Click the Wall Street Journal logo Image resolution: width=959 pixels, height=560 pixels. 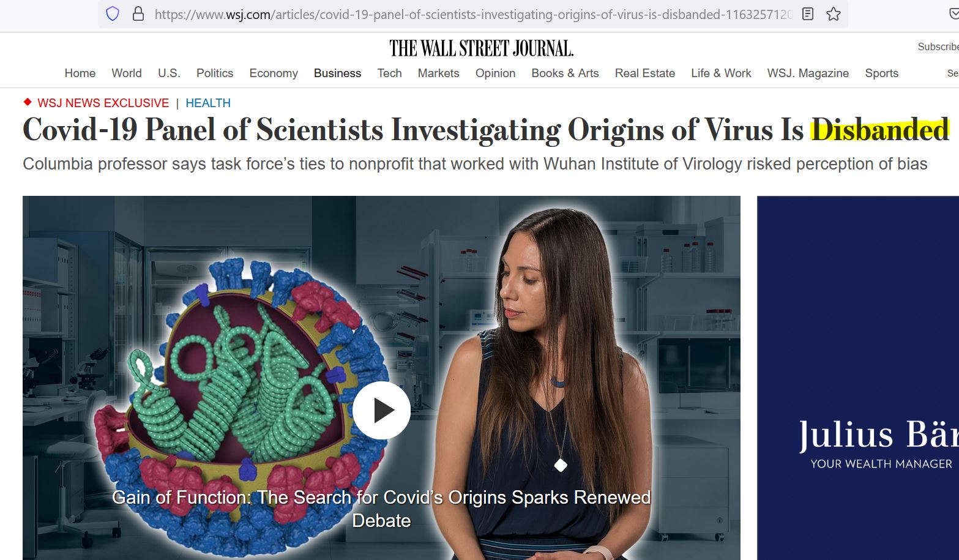481,48
